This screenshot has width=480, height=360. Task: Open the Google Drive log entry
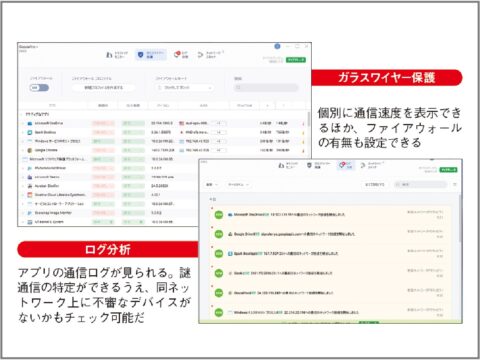330,234
